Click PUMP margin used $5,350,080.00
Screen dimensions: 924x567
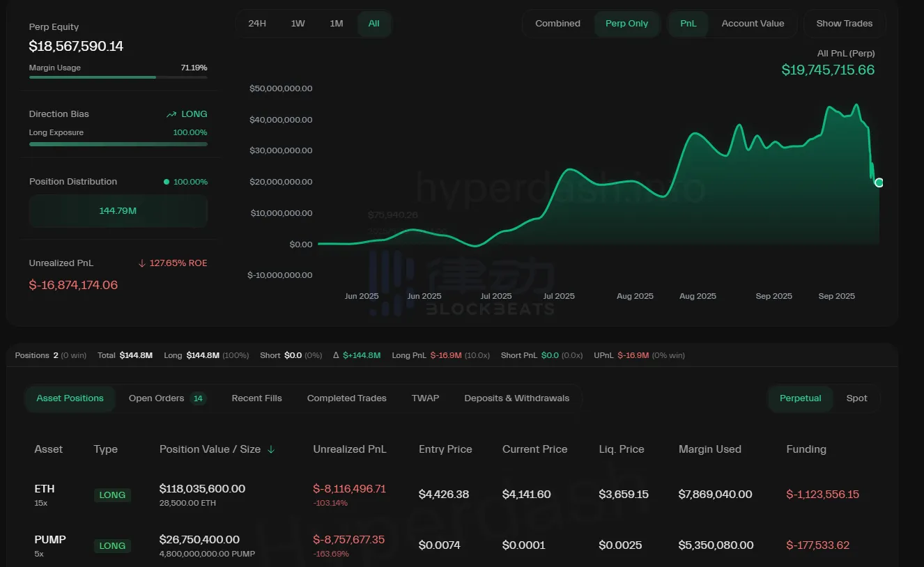[x=716, y=545]
